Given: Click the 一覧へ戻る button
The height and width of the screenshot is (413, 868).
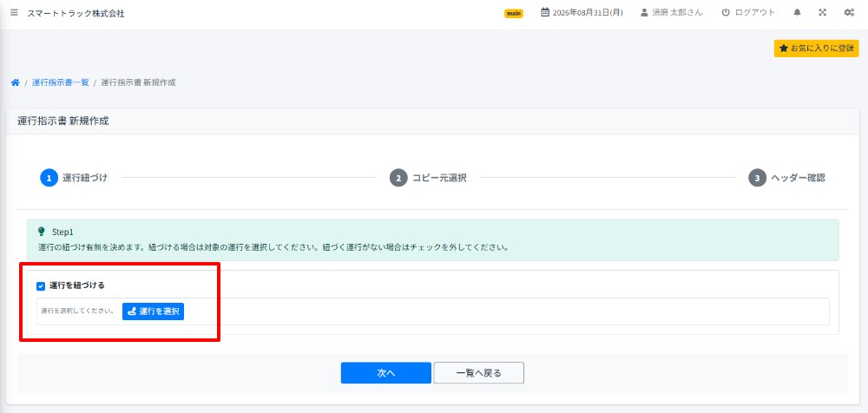Looking at the screenshot, I should (x=479, y=373).
